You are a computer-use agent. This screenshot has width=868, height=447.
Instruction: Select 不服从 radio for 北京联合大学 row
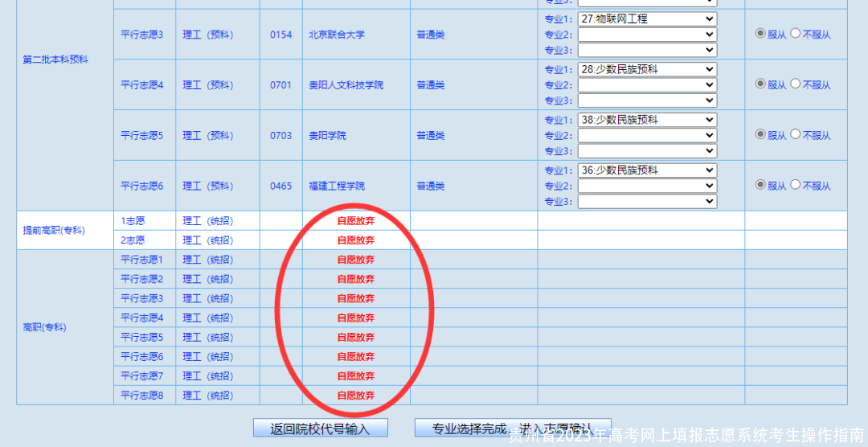click(x=796, y=33)
